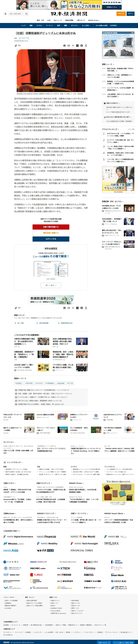Share on X using the top X icon
Screen dimensions: 138x644
click(x=77, y=46)
